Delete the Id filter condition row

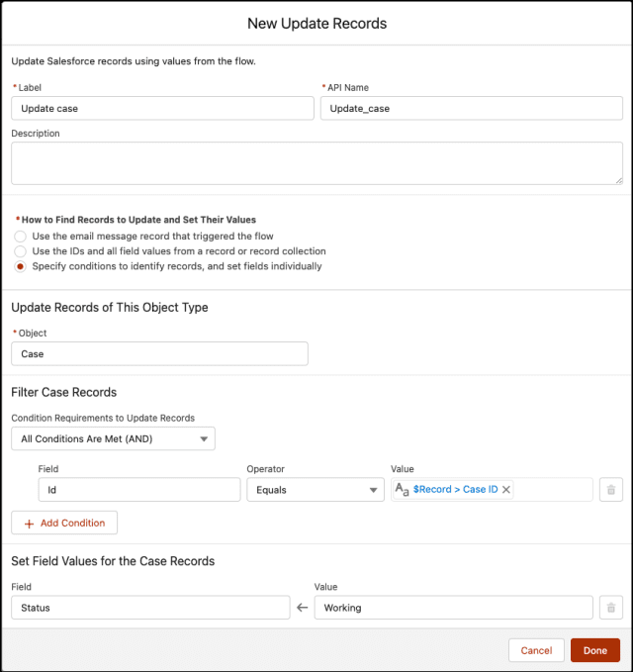[611, 490]
